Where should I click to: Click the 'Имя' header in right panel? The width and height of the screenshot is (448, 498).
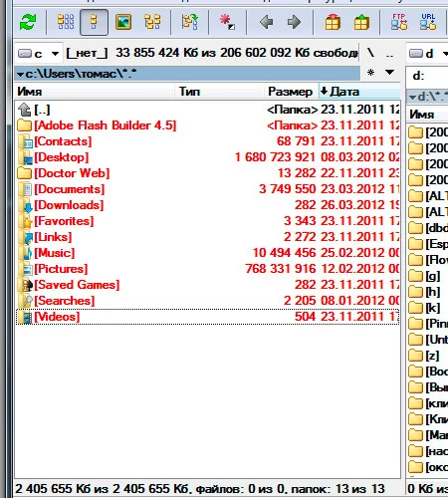pyautogui.click(x=427, y=115)
